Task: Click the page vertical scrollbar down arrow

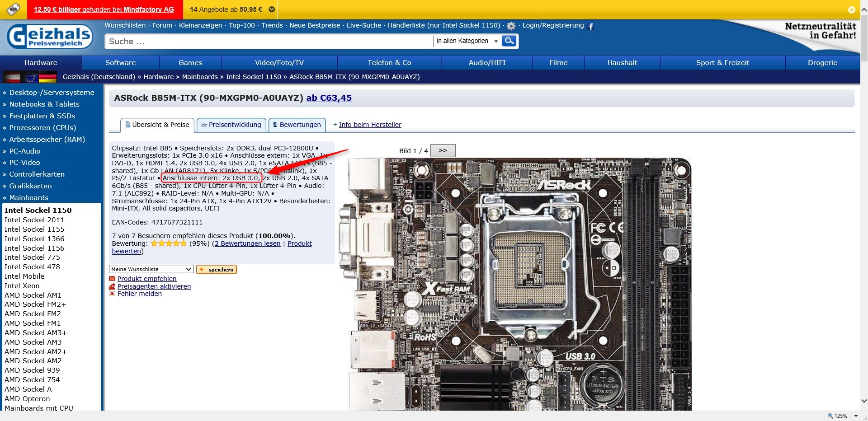Action: tap(864, 401)
